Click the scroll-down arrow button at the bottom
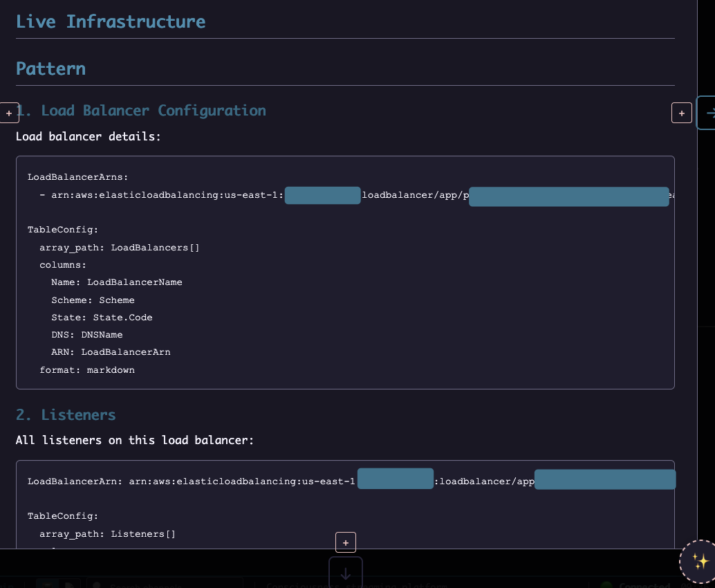Screen dimensions: 715x588 tap(345, 573)
